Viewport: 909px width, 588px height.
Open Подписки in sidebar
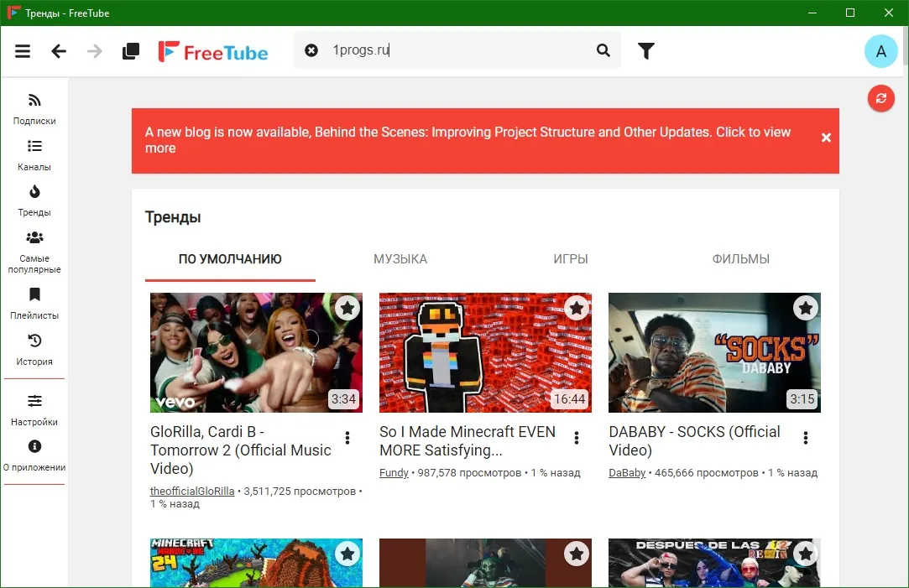tap(34, 109)
